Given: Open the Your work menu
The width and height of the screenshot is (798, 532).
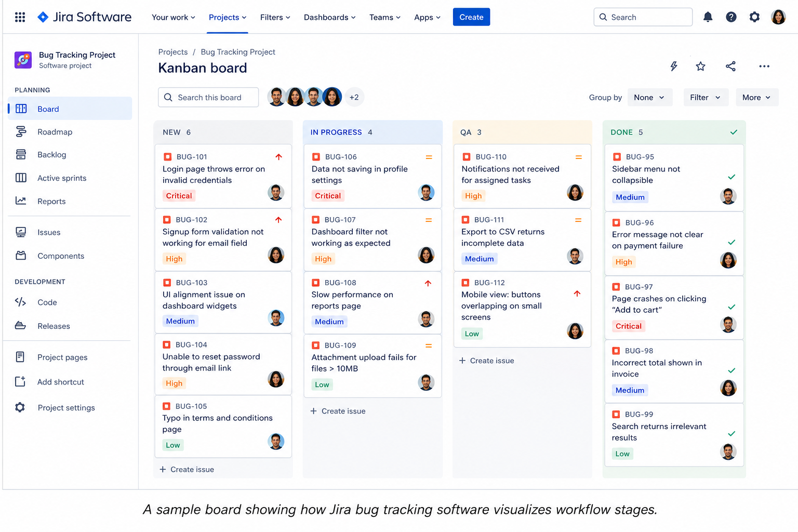Looking at the screenshot, I should click(x=174, y=17).
